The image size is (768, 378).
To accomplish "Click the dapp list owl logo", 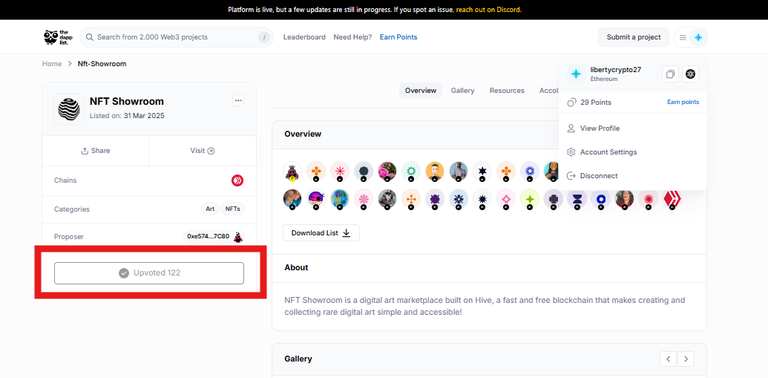I will pyautogui.click(x=58, y=37).
